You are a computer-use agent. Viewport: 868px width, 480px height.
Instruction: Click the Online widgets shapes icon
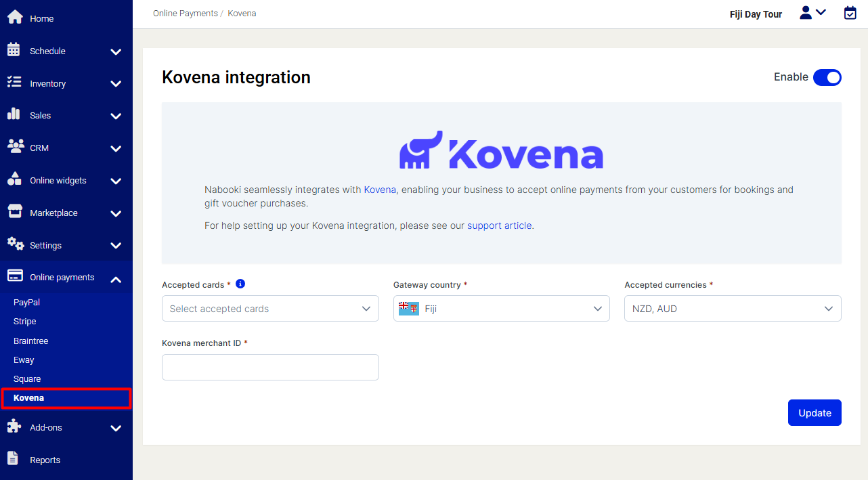[14, 179]
